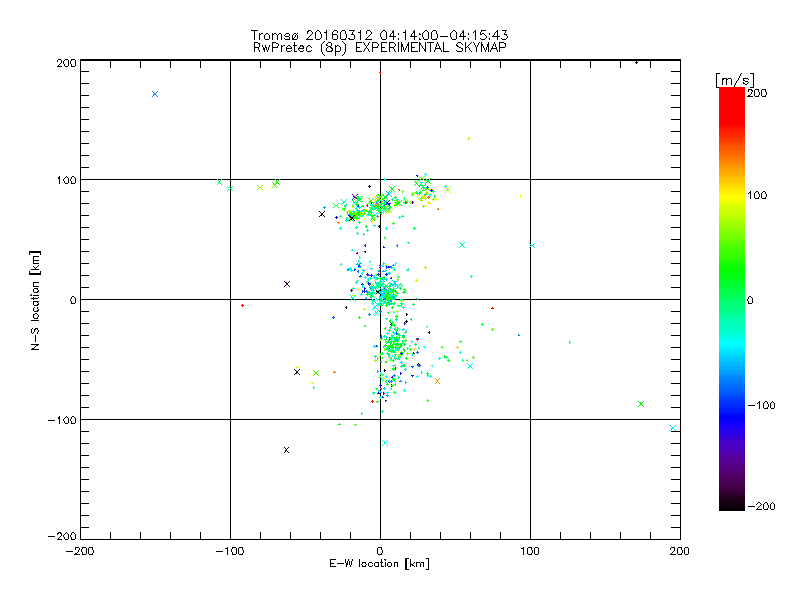Screen dimensions: 800x600
Task: Select the lone green dot in upper-right quadrant
Action: coord(469,138)
